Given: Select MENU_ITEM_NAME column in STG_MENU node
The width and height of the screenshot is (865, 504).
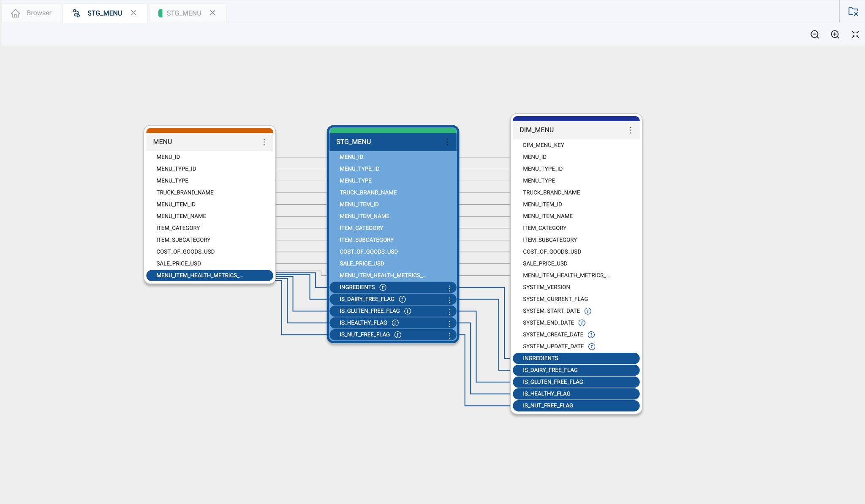Looking at the screenshot, I should (392, 216).
